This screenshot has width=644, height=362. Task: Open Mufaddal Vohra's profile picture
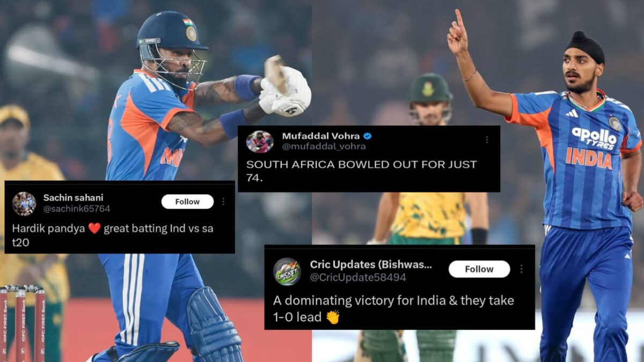pyautogui.click(x=260, y=142)
